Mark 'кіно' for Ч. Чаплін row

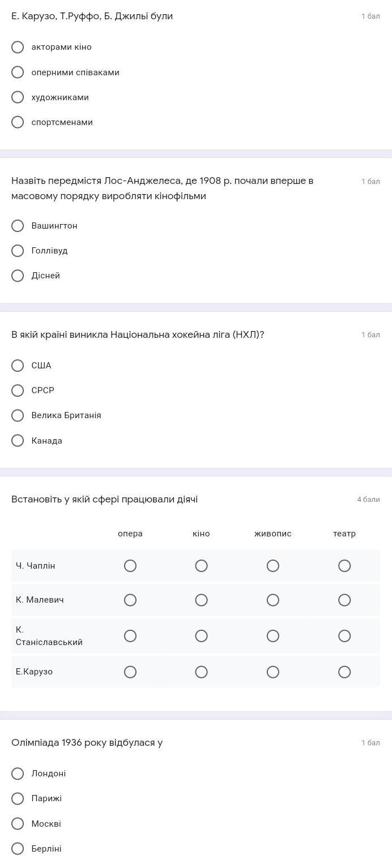(x=201, y=566)
